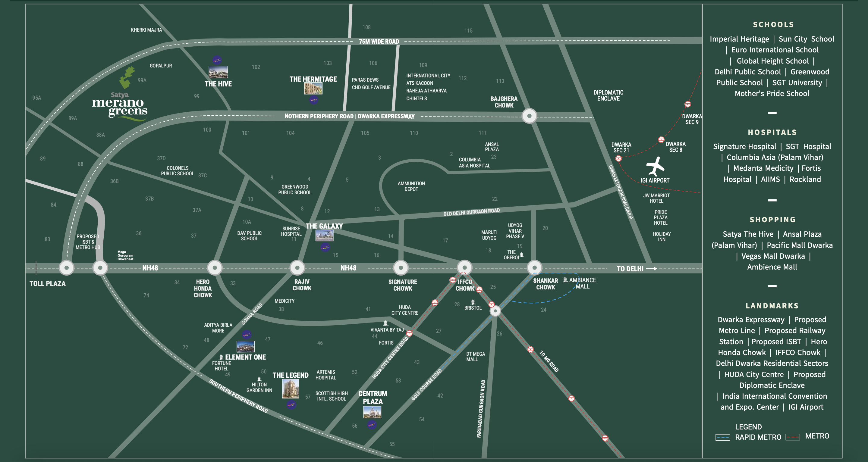The height and width of the screenshot is (462, 868).
Task: Click the '75M WIDE ROAD' label
Action: tap(379, 42)
